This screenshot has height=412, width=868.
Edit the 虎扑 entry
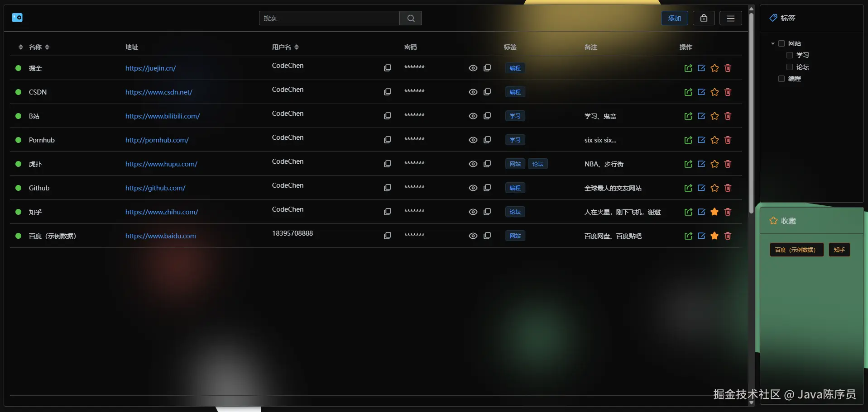coord(701,164)
